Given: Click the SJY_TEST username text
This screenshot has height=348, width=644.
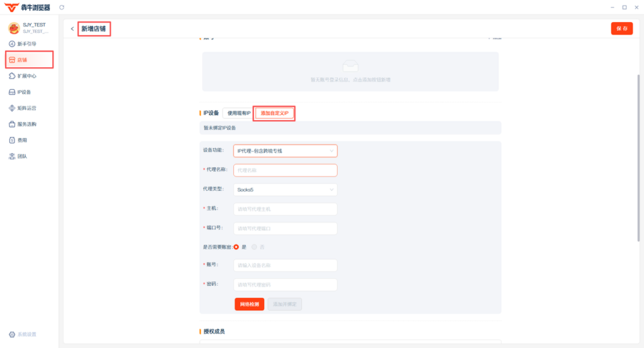Looking at the screenshot, I should pyautogui.click(x=34, y=25).
